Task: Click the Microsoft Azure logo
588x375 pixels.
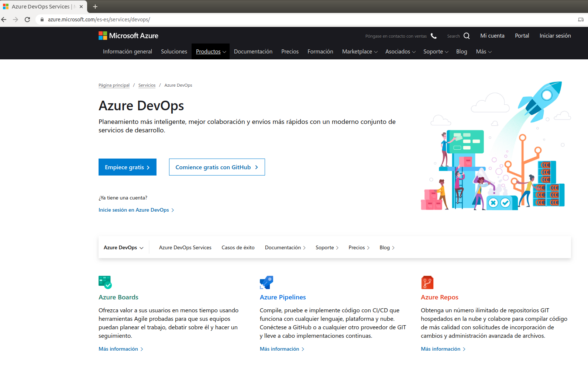Action: tap(128, 36)
